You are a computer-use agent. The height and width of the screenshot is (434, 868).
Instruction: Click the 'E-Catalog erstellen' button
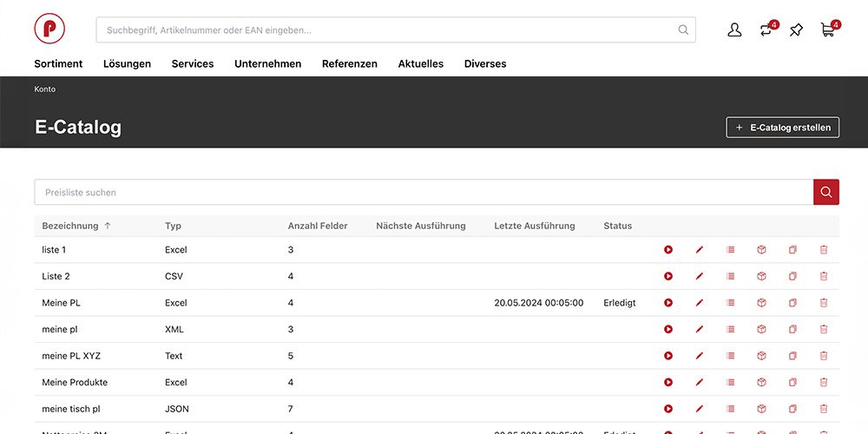pyautogui.click(x=783, y=128)
